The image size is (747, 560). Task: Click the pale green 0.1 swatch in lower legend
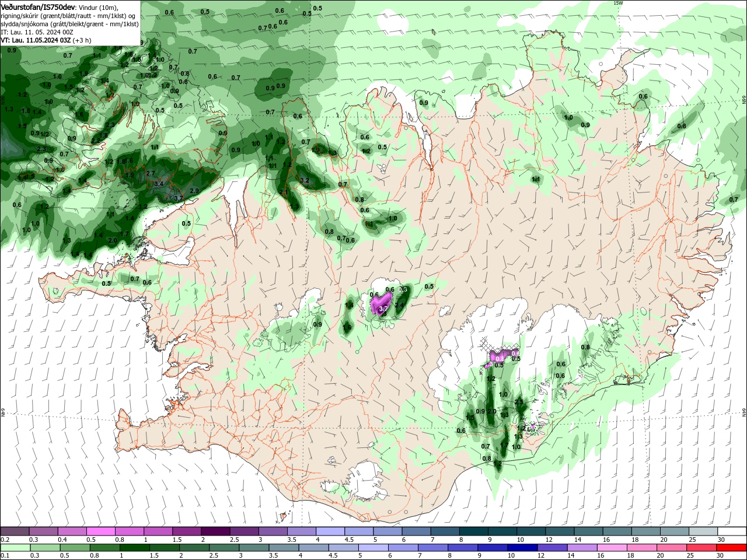click(x=15, y=548)
